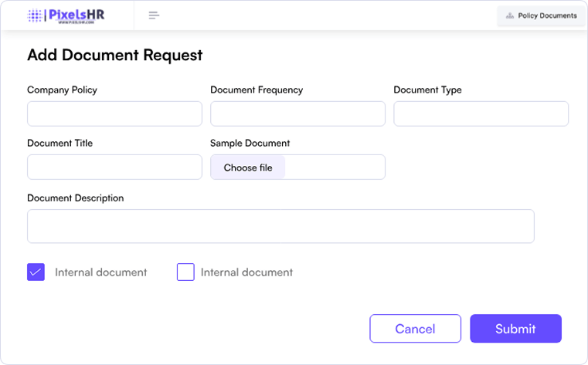This screenshot has width=588, height=365.
Task: Click the Add Document Request heading
Action: pyautogui.click(x=114, y=56)
